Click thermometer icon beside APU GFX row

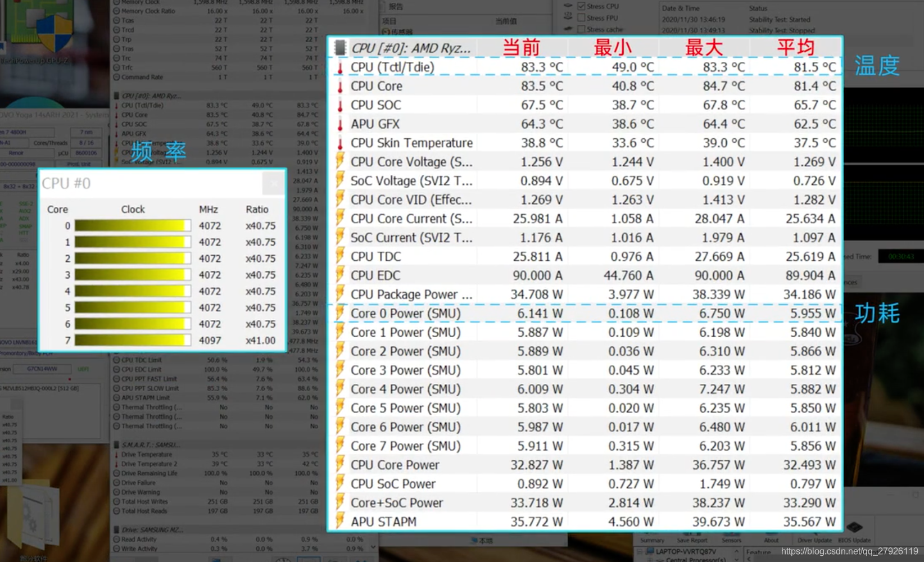[340, 124]
